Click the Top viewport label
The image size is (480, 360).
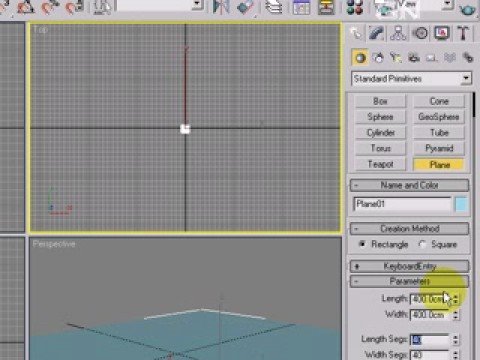point(40,30)
